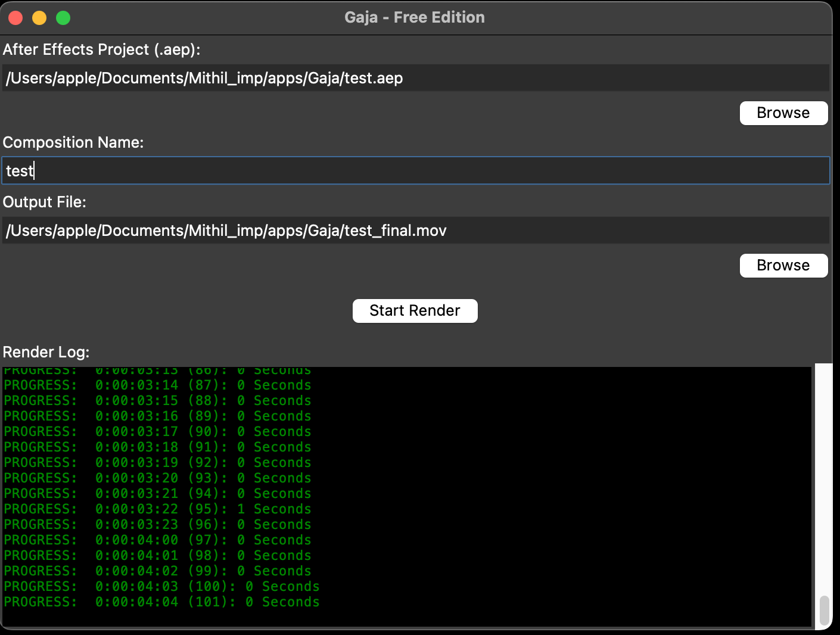Click the Output File path field
840x635 pixels.
(x=416, y=231)
